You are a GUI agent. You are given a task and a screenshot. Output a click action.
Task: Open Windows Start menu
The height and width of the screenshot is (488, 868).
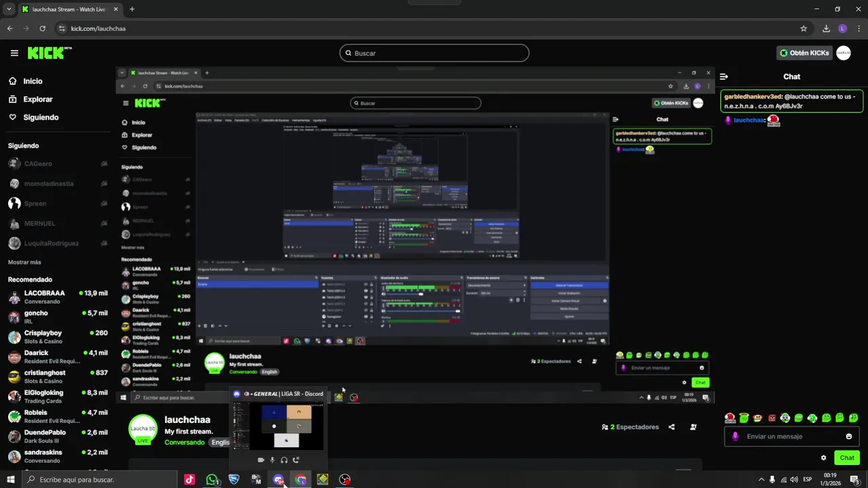coord(10,479)
